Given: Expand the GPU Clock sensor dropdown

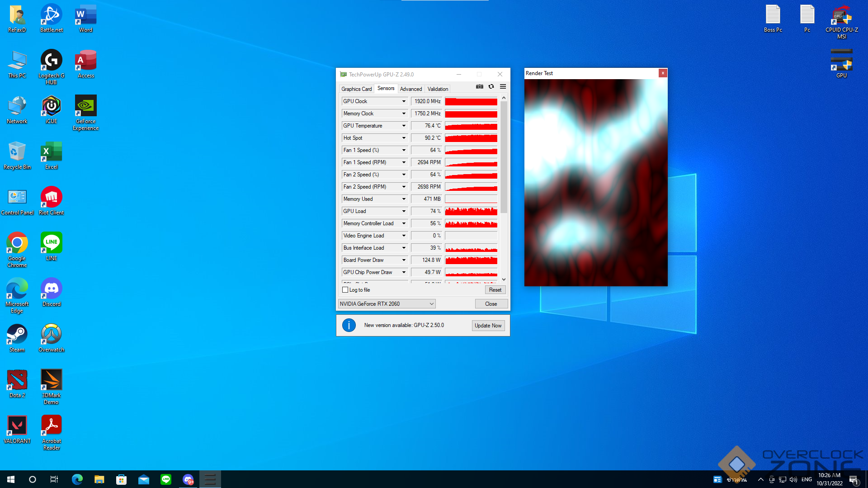Looking at the screenshot, I should (404, 101).
